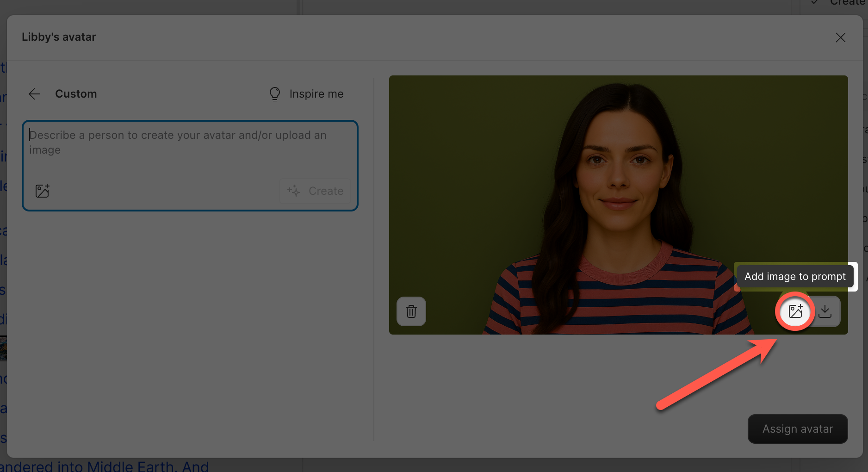The width and height of the screenshot is (868, 472).
Task: Select the add-image icon inside the prompt box
Action: pyautogui.click(x=42, y=190)
